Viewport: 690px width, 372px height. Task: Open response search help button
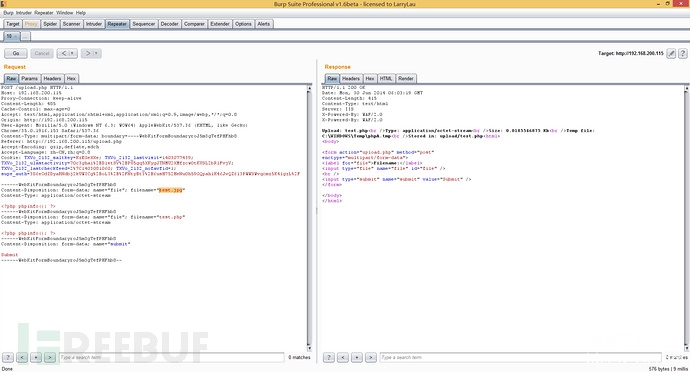tap(329, 357)
